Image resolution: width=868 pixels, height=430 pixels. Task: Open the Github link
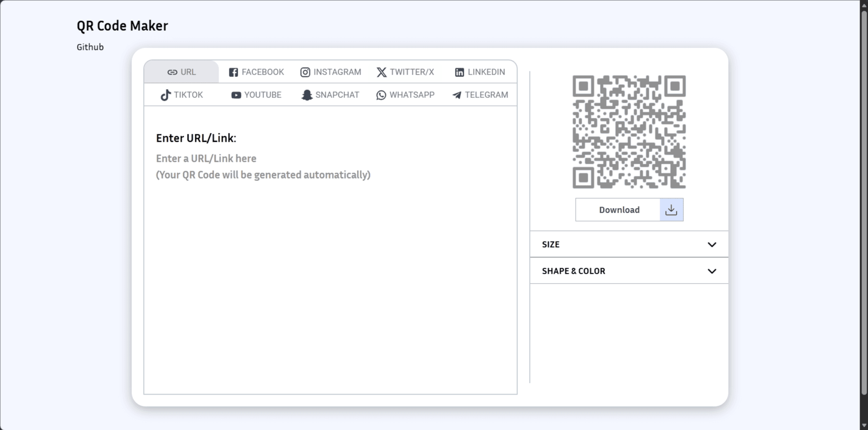point(90,47)
